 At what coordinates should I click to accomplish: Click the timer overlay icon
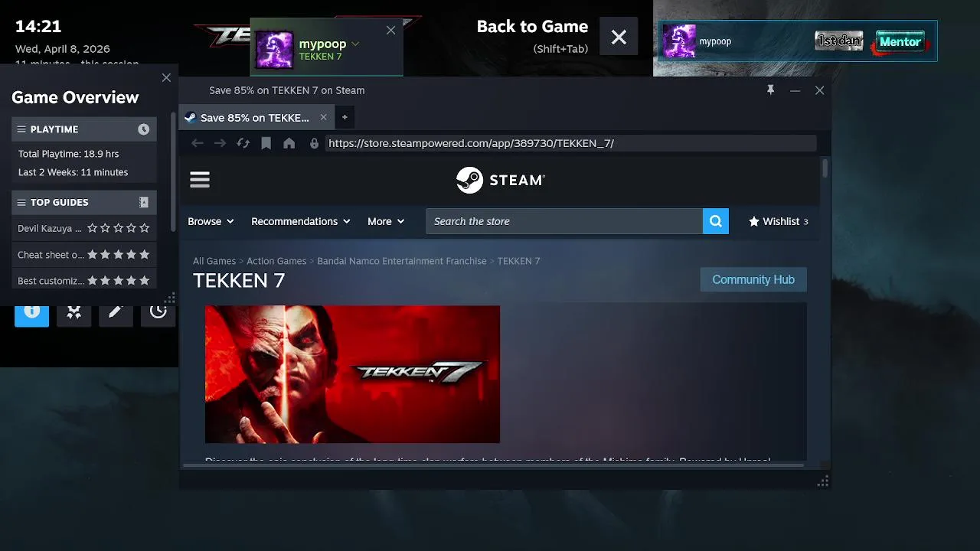[158, 313]
